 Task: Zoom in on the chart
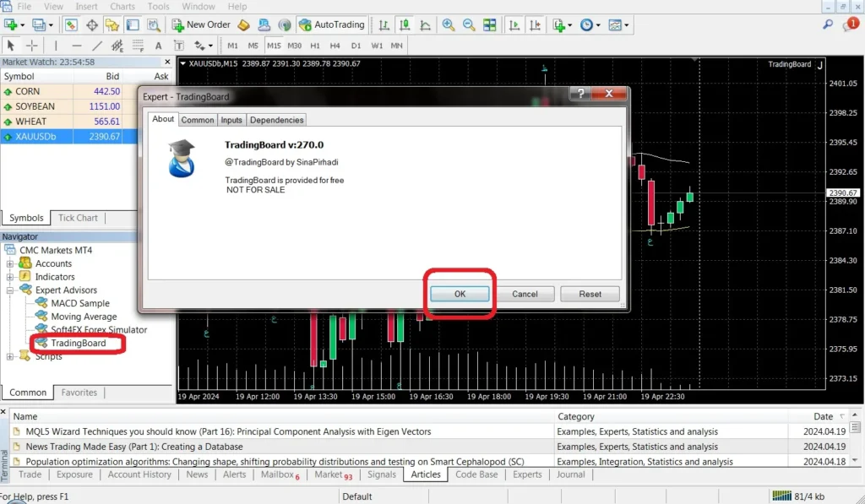(x=449, y=24)
